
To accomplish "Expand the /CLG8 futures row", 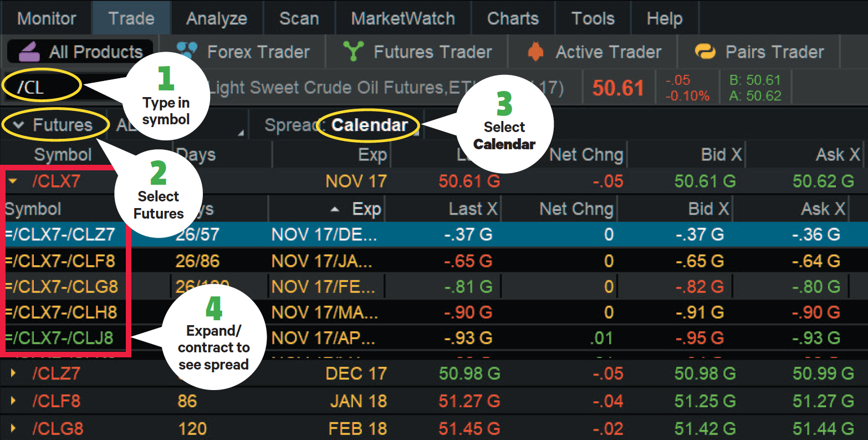I will (x=13, y=428).
